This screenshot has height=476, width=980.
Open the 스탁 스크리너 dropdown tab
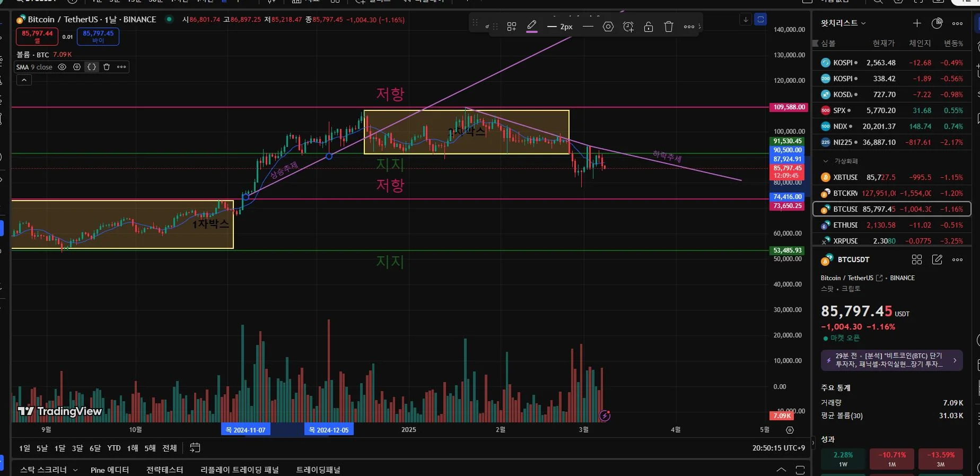click(x=49, y=470)
